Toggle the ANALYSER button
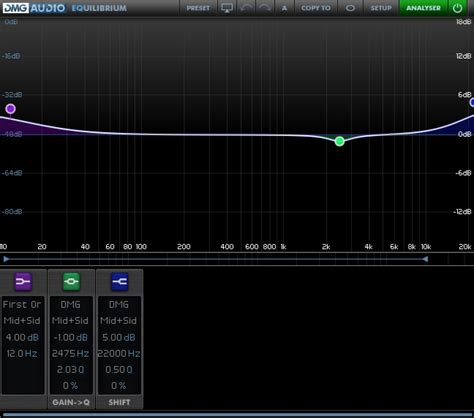Image resolution: width=474 pixels, height=418 pixels. click(423, 8)
